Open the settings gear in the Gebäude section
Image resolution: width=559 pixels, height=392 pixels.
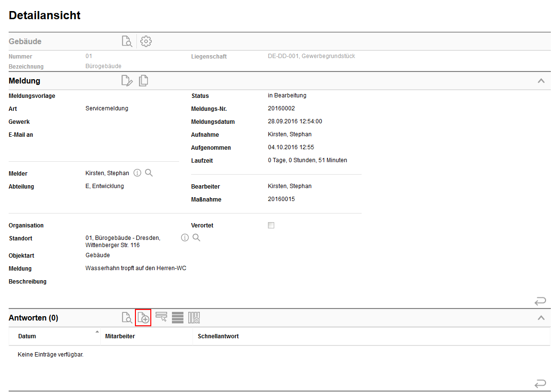[146, 41]
